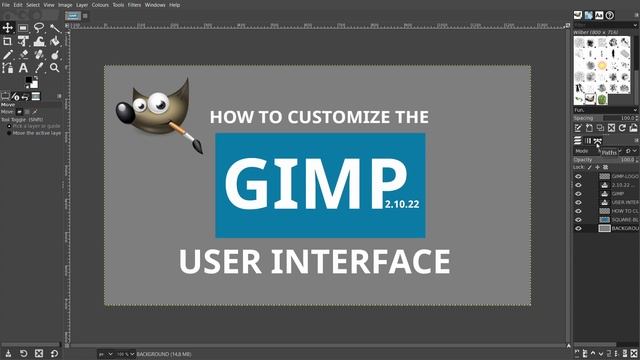This screenshot has width=640, height=360.
Task: Toggle Lock position and size
Action: [597, 167]
